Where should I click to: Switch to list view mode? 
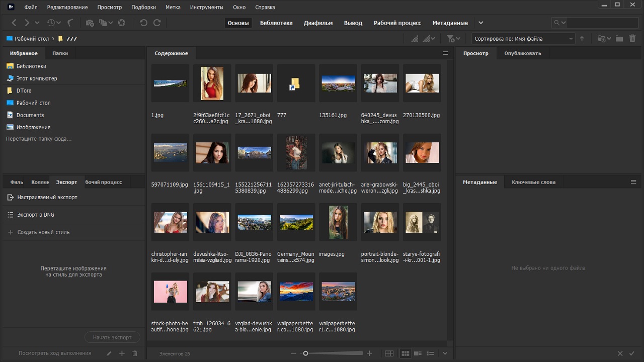click(430, 353)
